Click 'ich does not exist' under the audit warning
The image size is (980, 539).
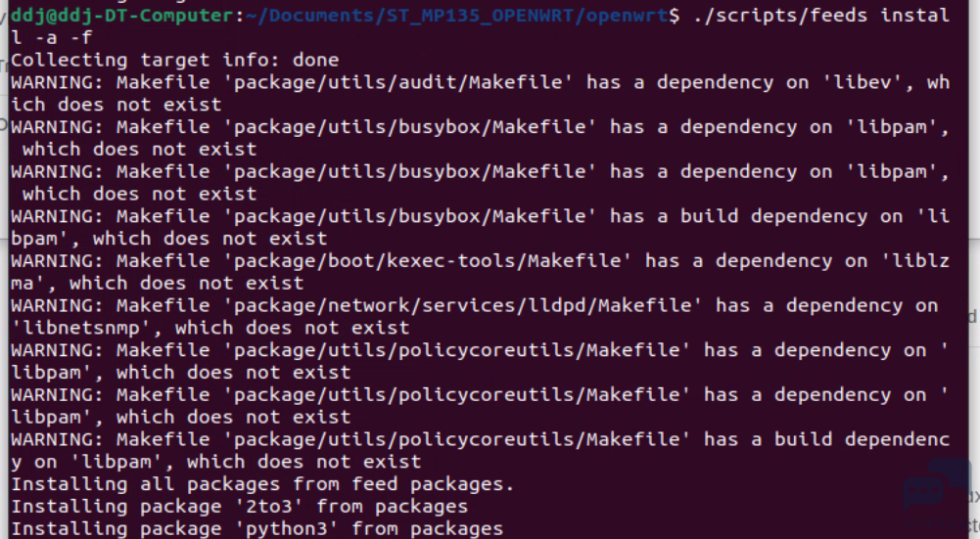(x=117, y=105)
